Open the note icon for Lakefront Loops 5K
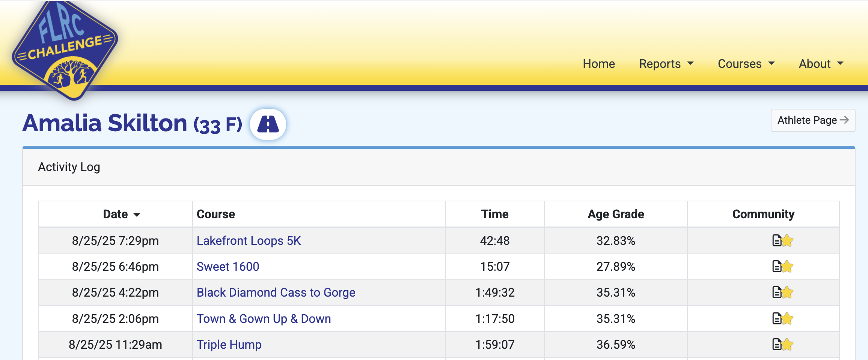The image size is (868, 360). (x=776, y=240)
